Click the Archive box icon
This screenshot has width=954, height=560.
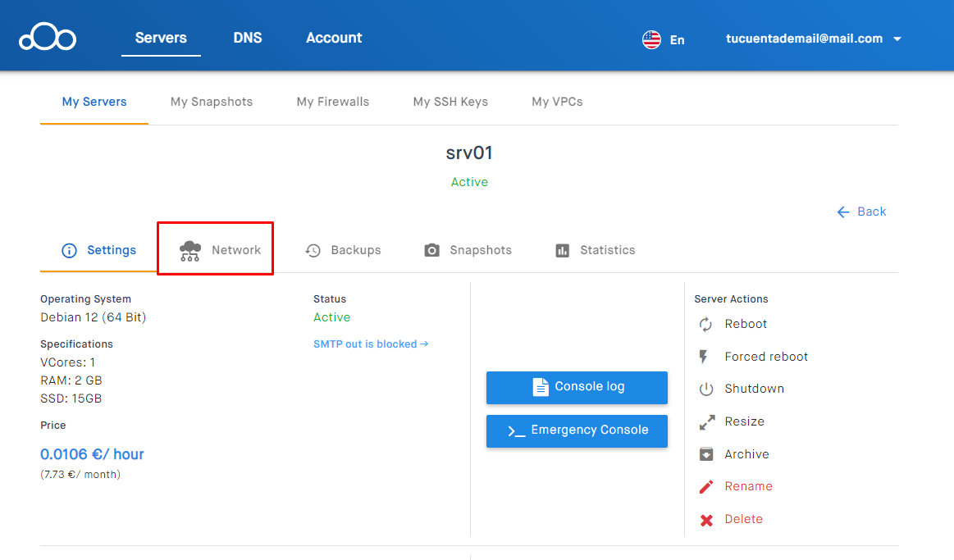pyautogui.click(x=705, y=454)
